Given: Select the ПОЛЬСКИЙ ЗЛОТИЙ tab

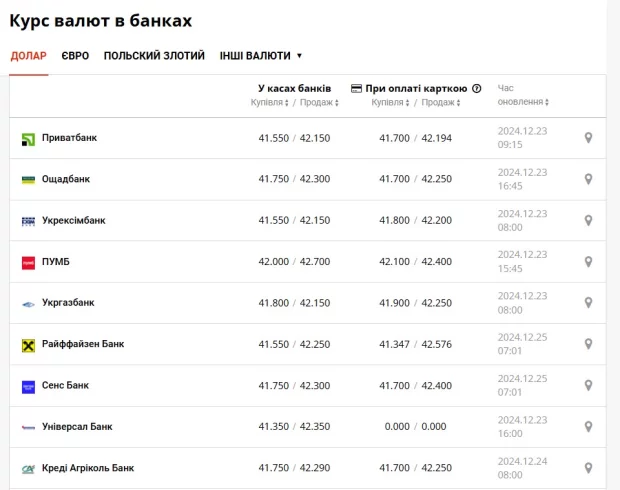Looking at the screenshot, I should pyautogui.click(x=154, y=56).
